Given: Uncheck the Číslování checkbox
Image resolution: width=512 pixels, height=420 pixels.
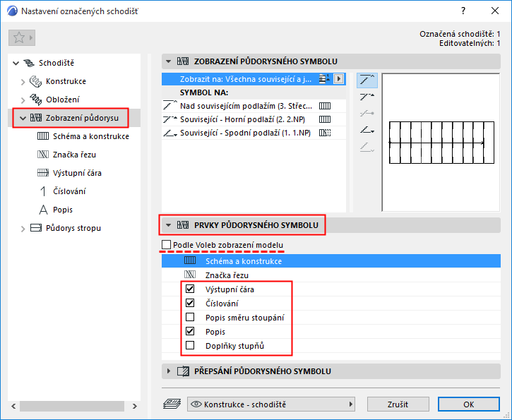Looking at the screenshot, I should [x=190, y=303].
